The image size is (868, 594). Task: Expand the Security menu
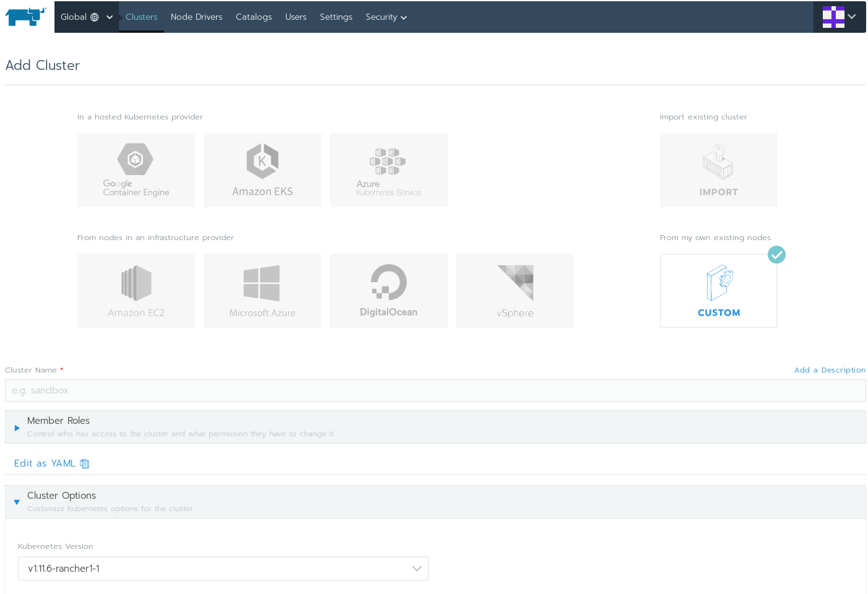pyautogui.click(x=386, y=17)
